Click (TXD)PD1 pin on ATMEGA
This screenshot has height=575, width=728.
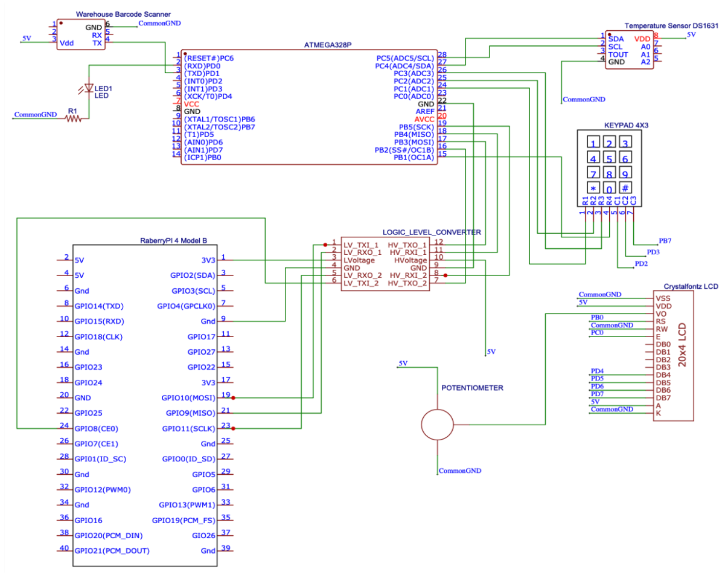tap(202, 73)
